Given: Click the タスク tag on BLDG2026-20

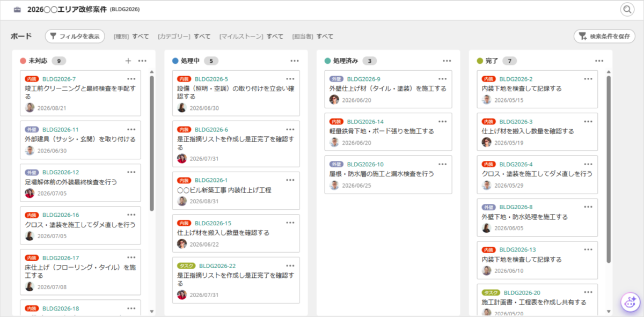Looking at the screenshot, I should [x=491, y=292].
